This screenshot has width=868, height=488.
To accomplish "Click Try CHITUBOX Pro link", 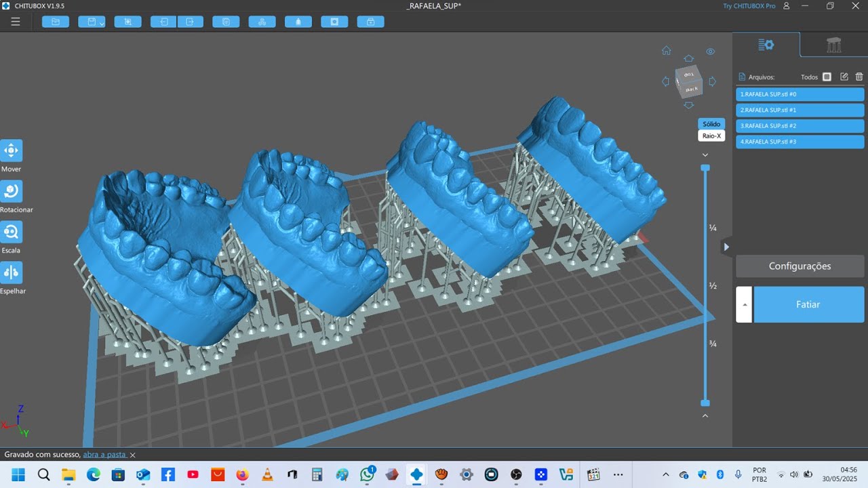I will [749, 5].
